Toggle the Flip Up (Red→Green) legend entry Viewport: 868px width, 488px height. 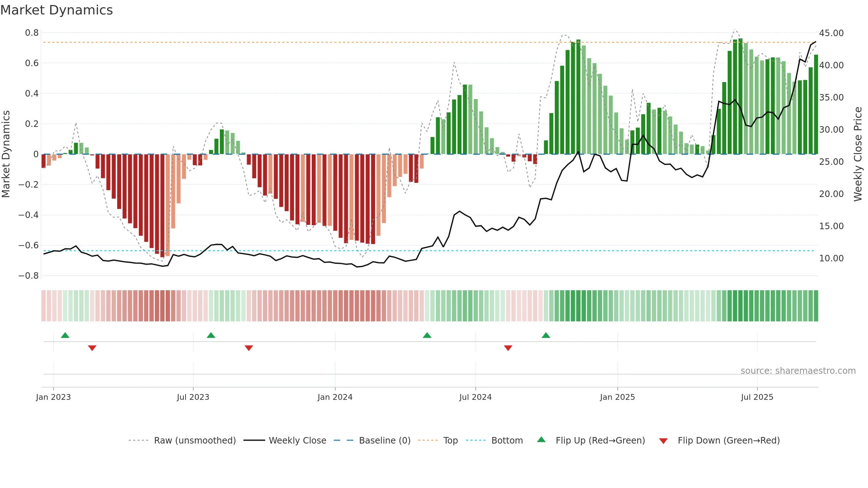(x=591, y=440)
